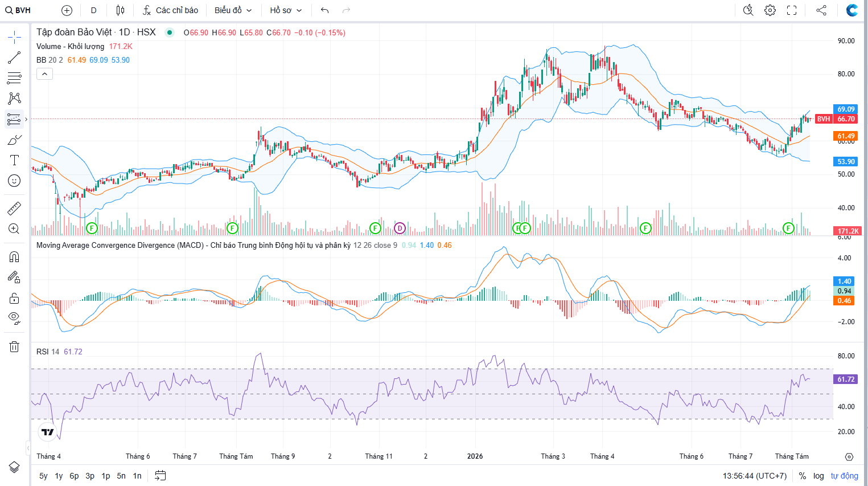The height and width of the screenshot is (486, 868).
Task: Open Các chỉ báo indicators menu
Action: click(x=171, y=10)
